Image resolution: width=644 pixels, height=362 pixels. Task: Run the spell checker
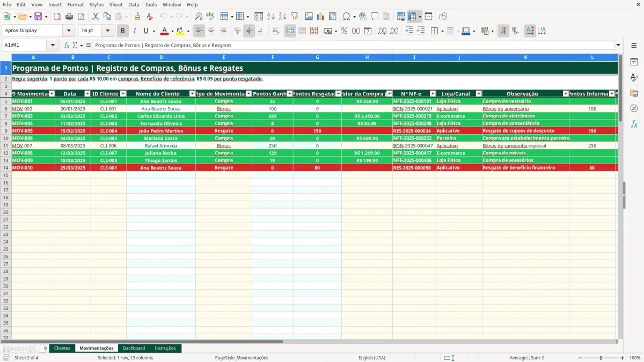click(210, 17)
